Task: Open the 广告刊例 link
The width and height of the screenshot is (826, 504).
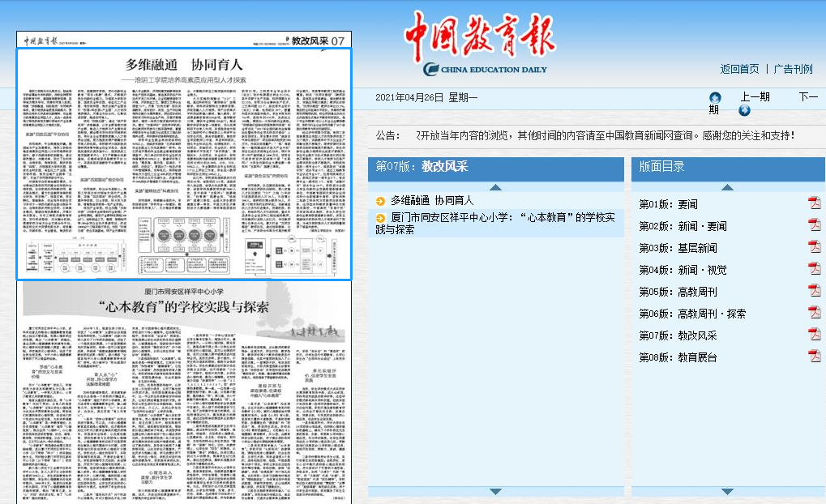Action: [793, 69]
